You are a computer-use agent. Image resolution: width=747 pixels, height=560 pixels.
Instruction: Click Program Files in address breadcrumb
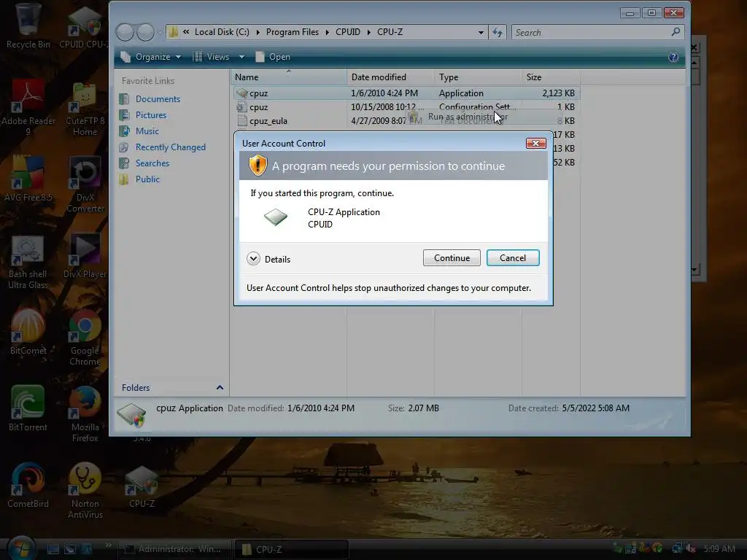pyautogui.click(x=292, y=32)
